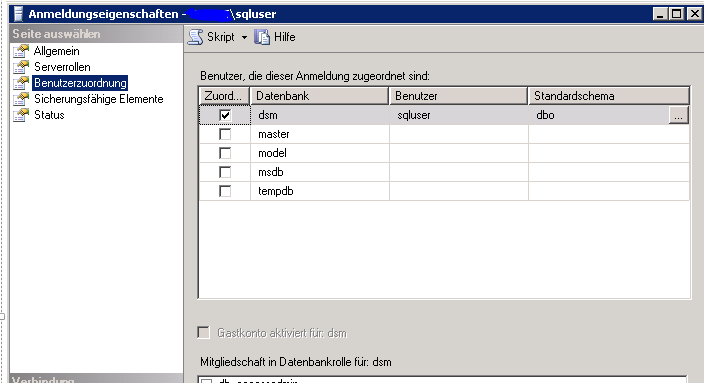Sort by the Datenbank column header
The width and height of the screenshot is (704, 383).
point(320,96)
